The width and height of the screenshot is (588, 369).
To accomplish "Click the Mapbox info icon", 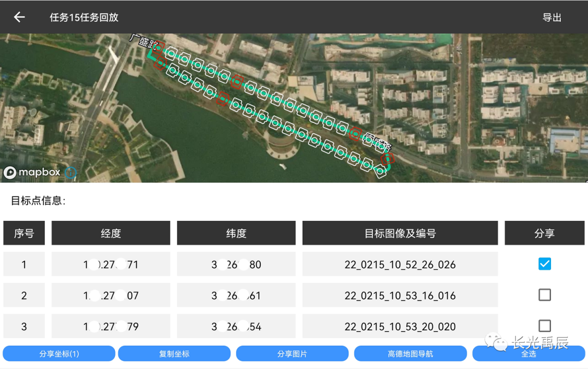I will coord(71,173).
